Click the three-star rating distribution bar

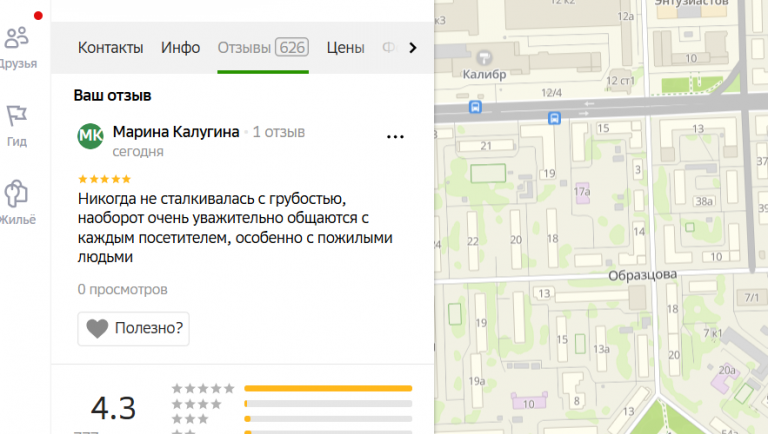[x=328, y=419]
